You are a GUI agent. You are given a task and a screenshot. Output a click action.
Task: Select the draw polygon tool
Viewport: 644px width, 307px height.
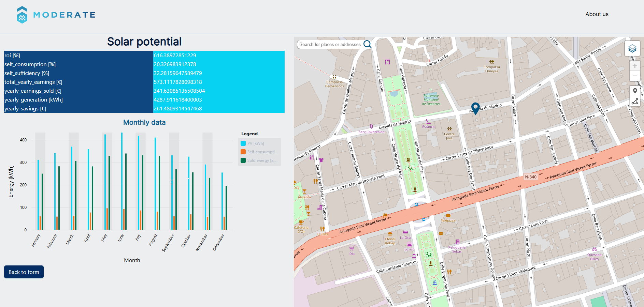click(x=635, y=101)
